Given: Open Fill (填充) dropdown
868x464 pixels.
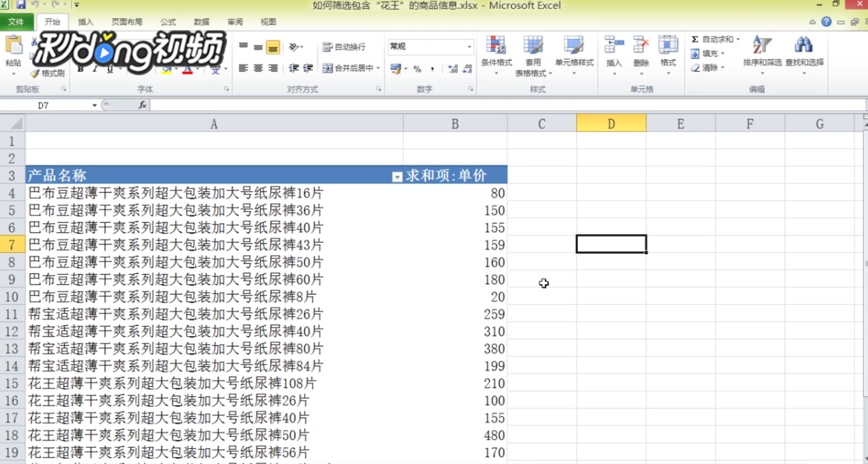Looking at the screenshot, I should (x=708, y=54).
